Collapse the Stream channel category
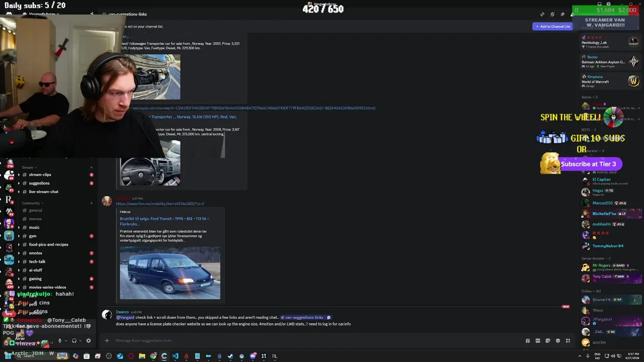 pyautogui.click(x=28, y=167)
